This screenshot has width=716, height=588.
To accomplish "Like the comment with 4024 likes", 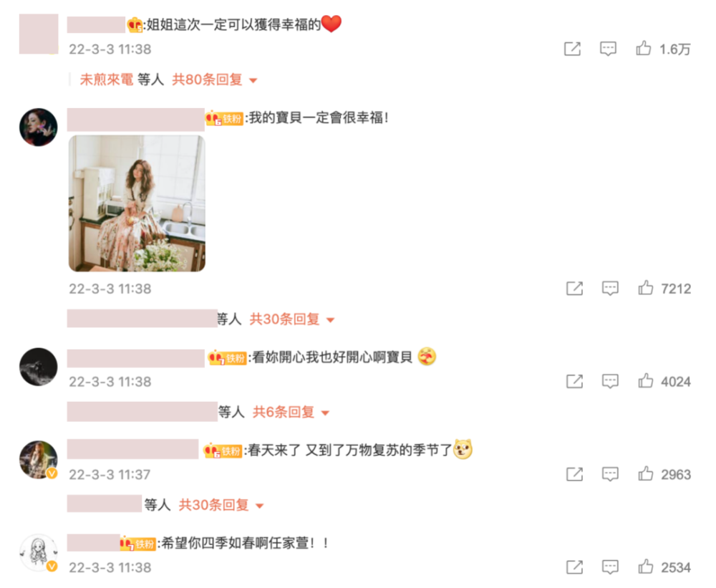I will pos(645,380).
